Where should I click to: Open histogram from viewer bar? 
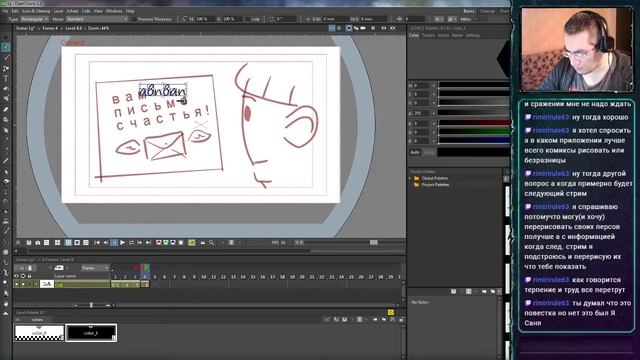click(x=202, y=242)
